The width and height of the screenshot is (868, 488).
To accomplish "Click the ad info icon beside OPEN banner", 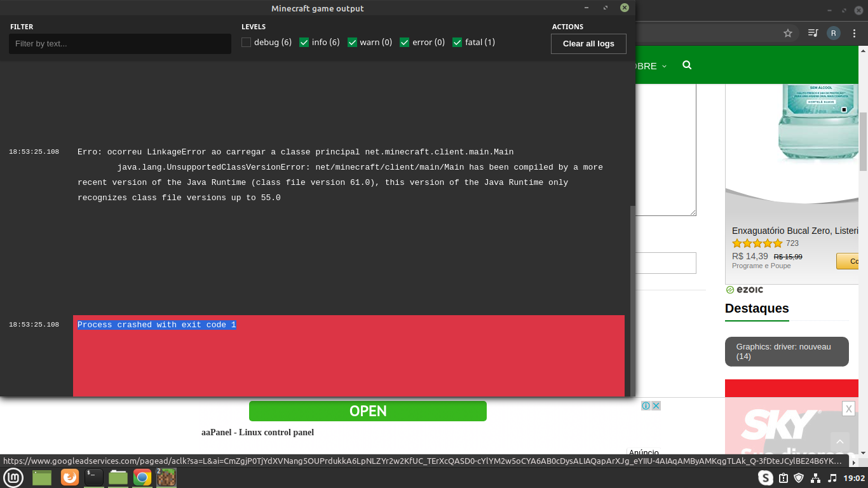I will tap(646, 405).
